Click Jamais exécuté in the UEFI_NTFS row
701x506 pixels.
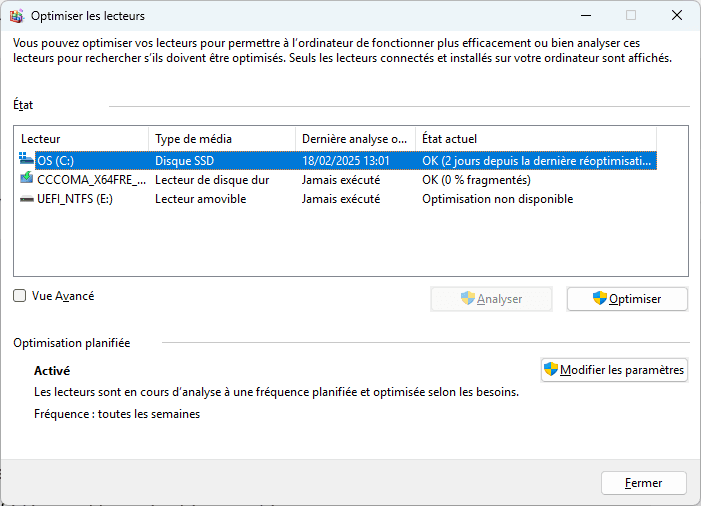coord(341,199)
